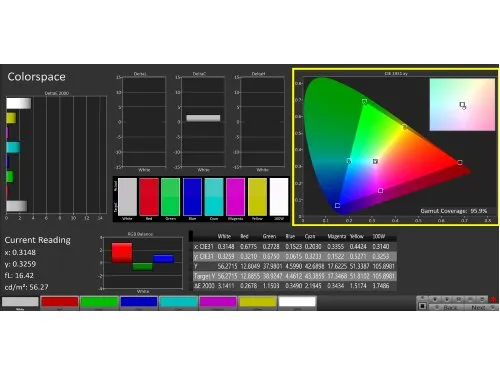Image resolution: width=500 pixels, height=375 pixels.
Task: Click the black square stop icon
Action: coord(422,306)
